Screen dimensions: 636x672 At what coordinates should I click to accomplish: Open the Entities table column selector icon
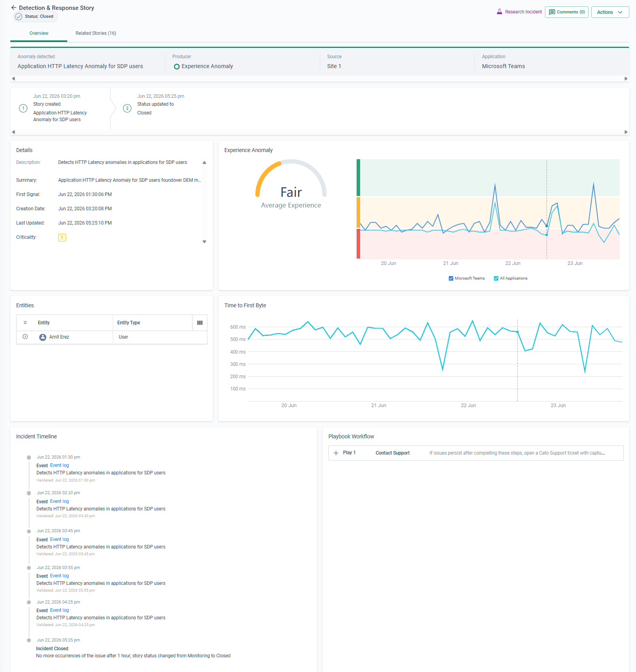click(x=200, y=323)
